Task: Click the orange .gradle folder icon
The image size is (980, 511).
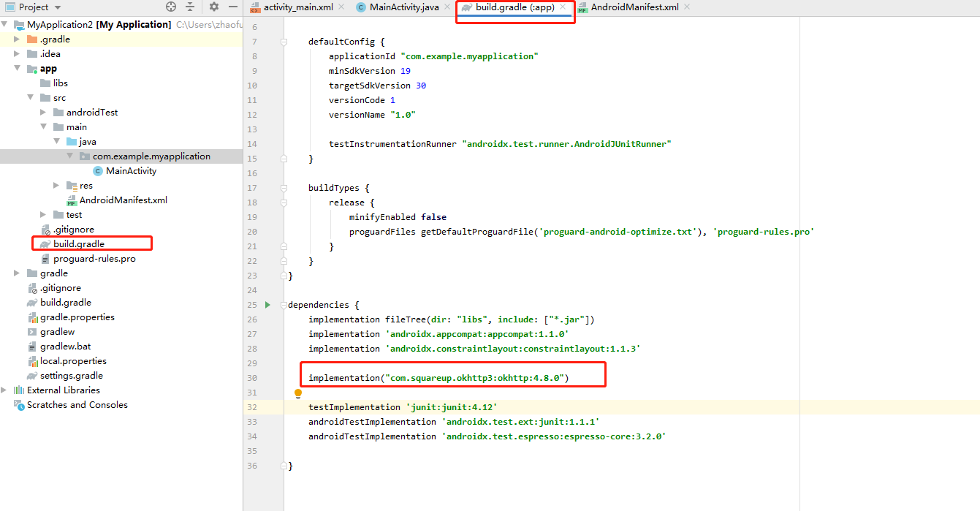Action: click(32, 39)
